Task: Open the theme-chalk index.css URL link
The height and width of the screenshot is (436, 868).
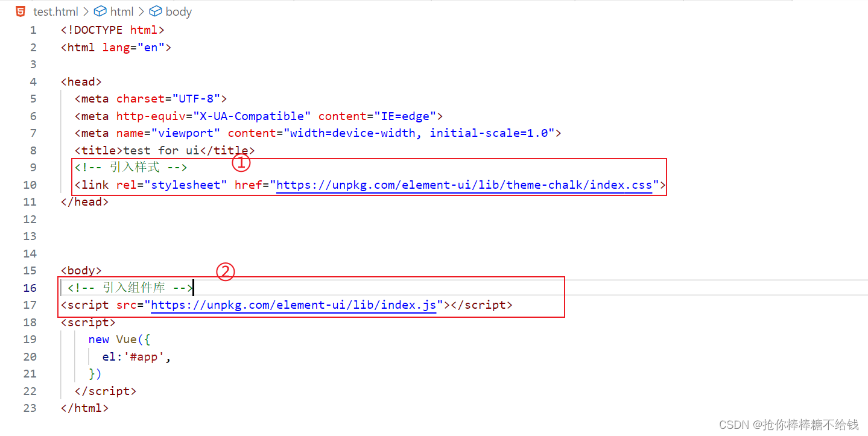Action: point(464,185)
